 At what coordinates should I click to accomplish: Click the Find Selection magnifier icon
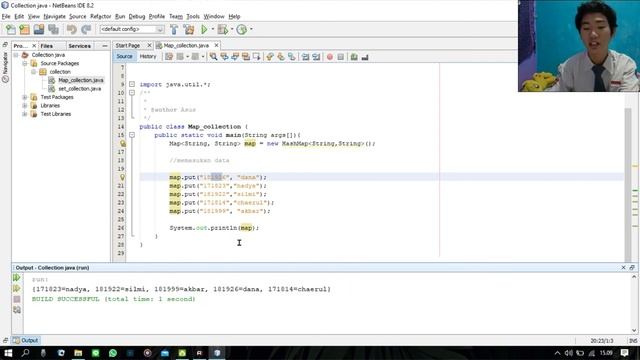[213, 57]
